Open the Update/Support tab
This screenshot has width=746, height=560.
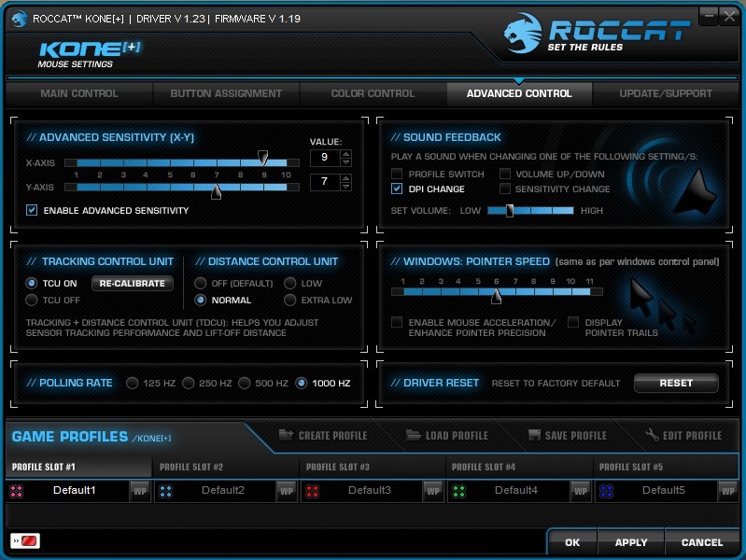(666, 93)
